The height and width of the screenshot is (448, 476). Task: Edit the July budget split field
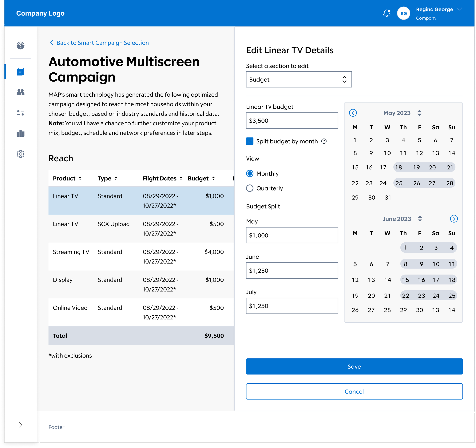coord(292,306)
